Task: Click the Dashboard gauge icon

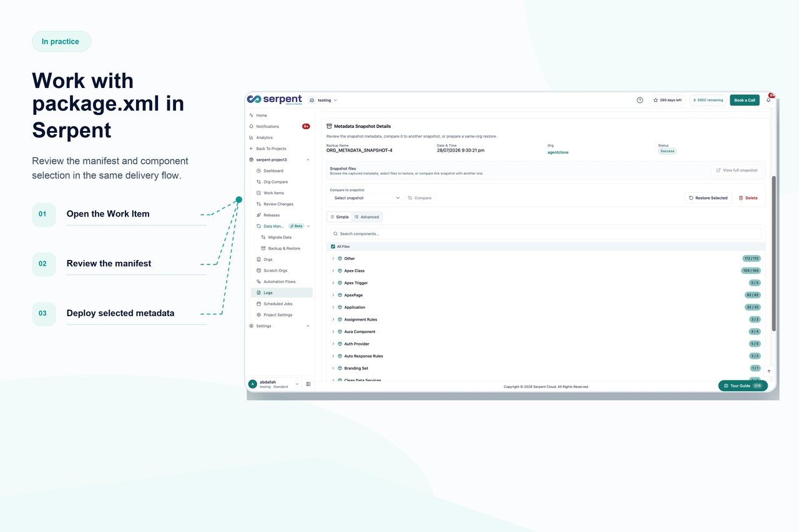Action: 258,171
